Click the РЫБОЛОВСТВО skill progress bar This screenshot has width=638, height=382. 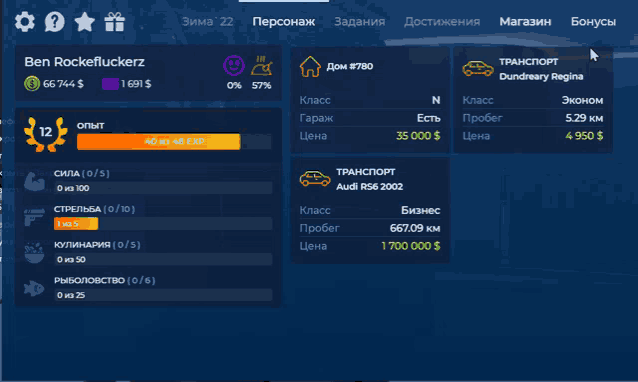[163, 295]
